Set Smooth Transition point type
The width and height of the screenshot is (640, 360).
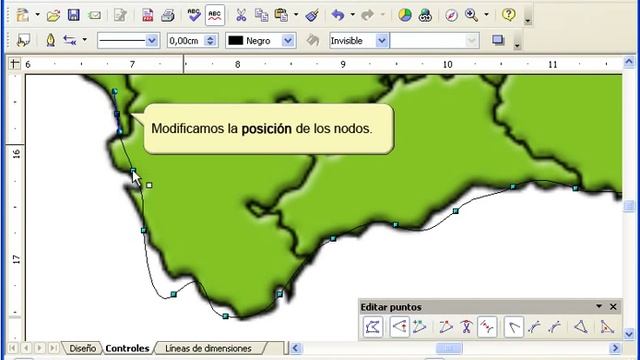tap(534, 327)
